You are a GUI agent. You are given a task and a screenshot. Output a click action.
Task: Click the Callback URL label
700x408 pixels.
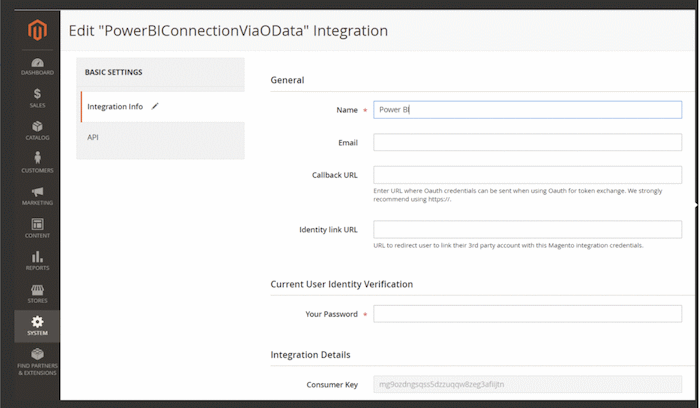point(334,175)
